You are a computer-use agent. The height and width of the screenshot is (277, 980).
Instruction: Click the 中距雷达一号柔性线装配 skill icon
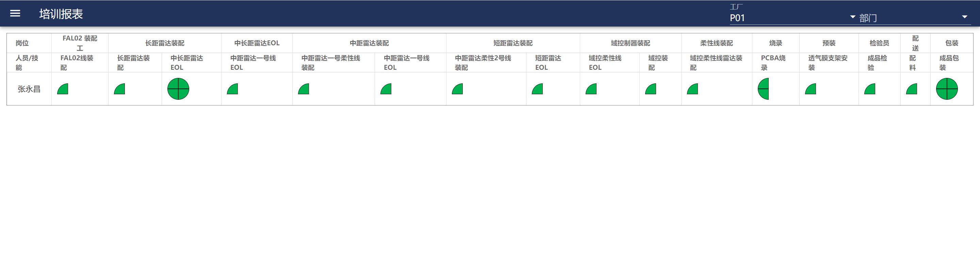pyautogui.click(x=304, y=89)
